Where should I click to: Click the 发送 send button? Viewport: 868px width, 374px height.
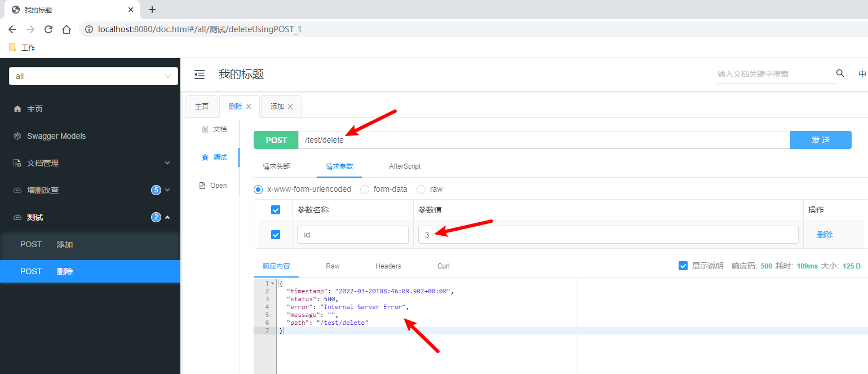(x=821, y=140)
